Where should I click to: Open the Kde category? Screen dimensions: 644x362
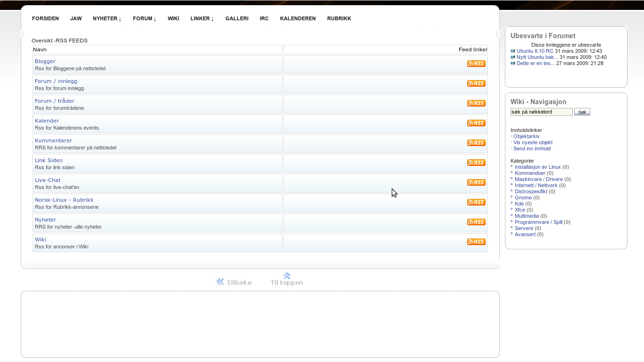pos(519,204)
